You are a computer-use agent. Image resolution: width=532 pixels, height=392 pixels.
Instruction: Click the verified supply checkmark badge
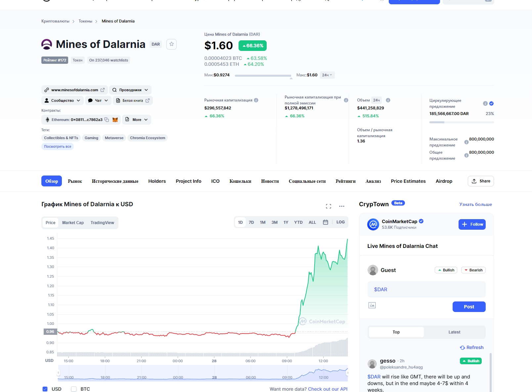pyautogui.click(x=492, y=103)
